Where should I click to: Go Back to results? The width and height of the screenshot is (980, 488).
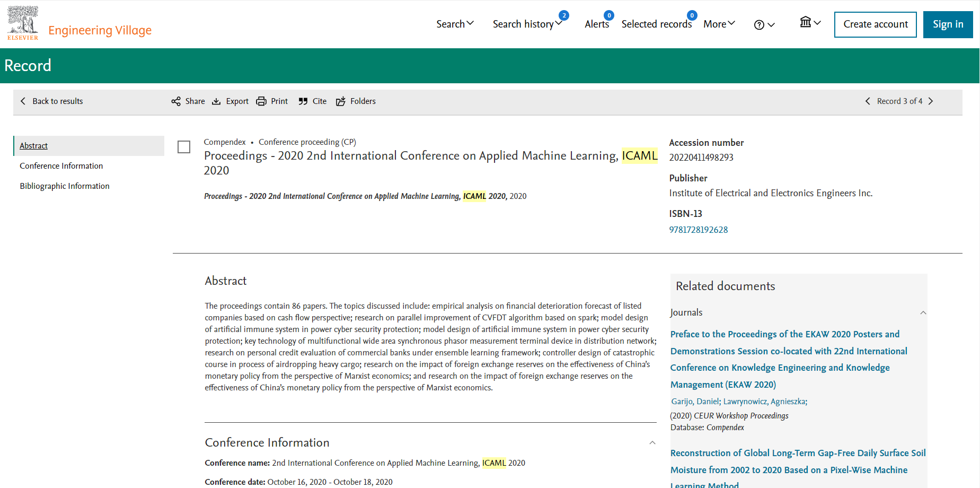[58, 101]
